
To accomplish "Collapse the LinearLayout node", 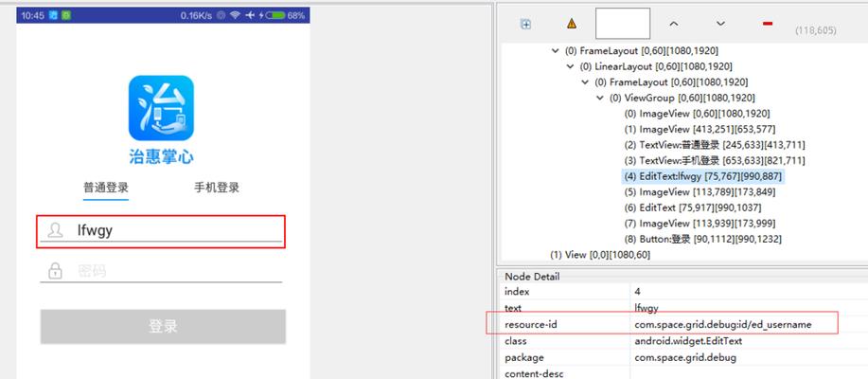I will tap(570, 66).
